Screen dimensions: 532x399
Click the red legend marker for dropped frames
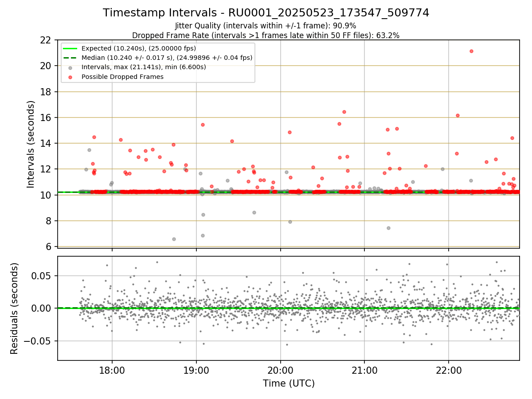(70, 77)
